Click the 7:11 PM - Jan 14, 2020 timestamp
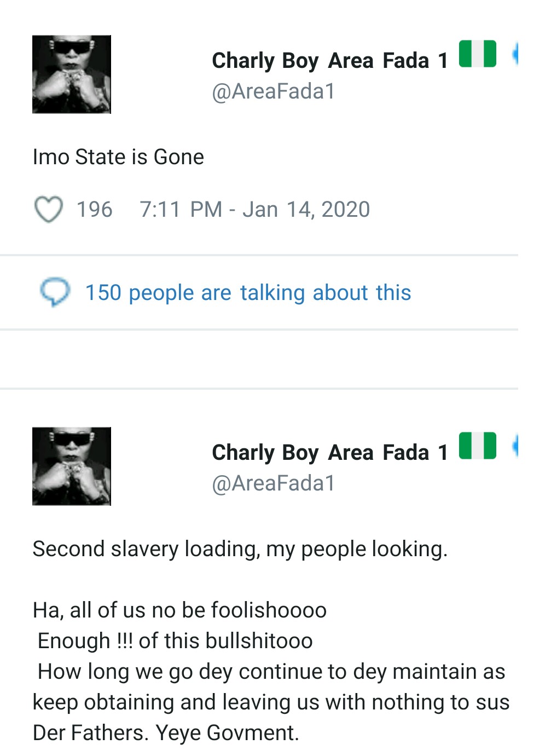 point(254,210)
